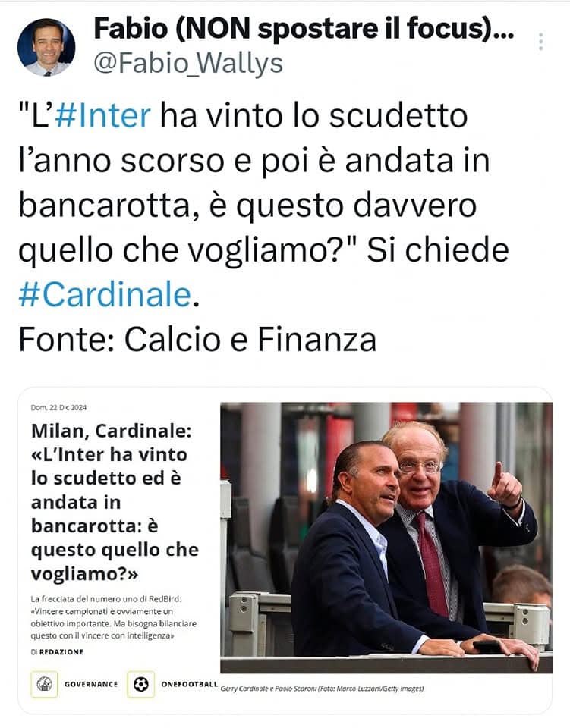View the stadium photo of two men

tap(386, 538)
